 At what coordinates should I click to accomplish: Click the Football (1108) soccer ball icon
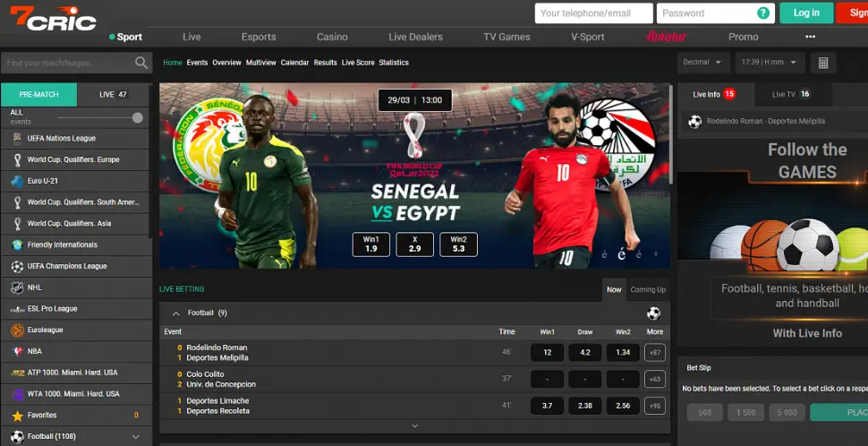[x=17, y=436]
